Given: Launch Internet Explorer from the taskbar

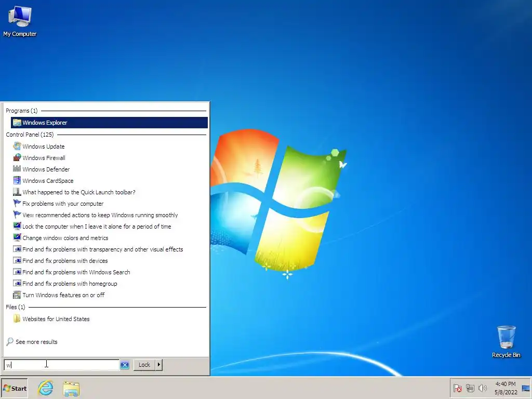Looking at the screenshot, I should point(46,388).
